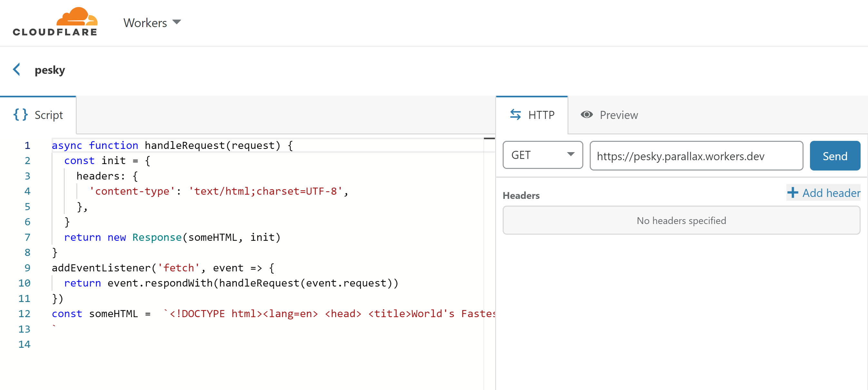Click the curly braces Script icon
The image size is (868, 390).
tap(21, 115)
